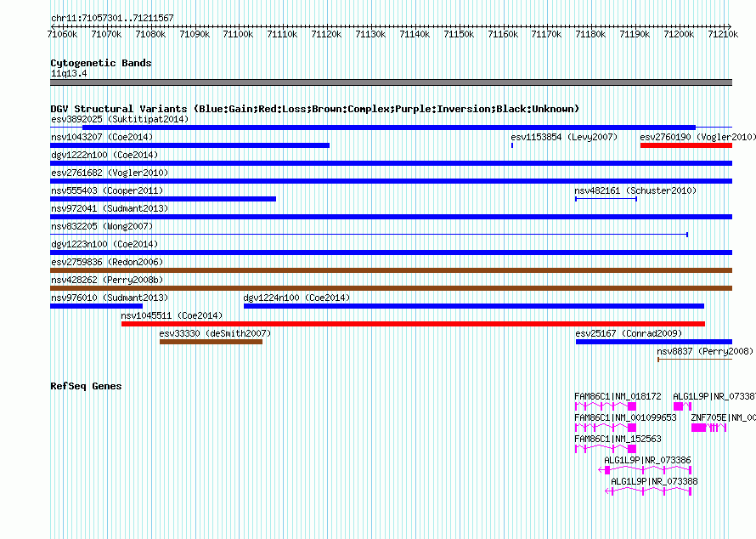Click the FAM86C1|NM_018172 gene label
756x539 pixels.
618,396
